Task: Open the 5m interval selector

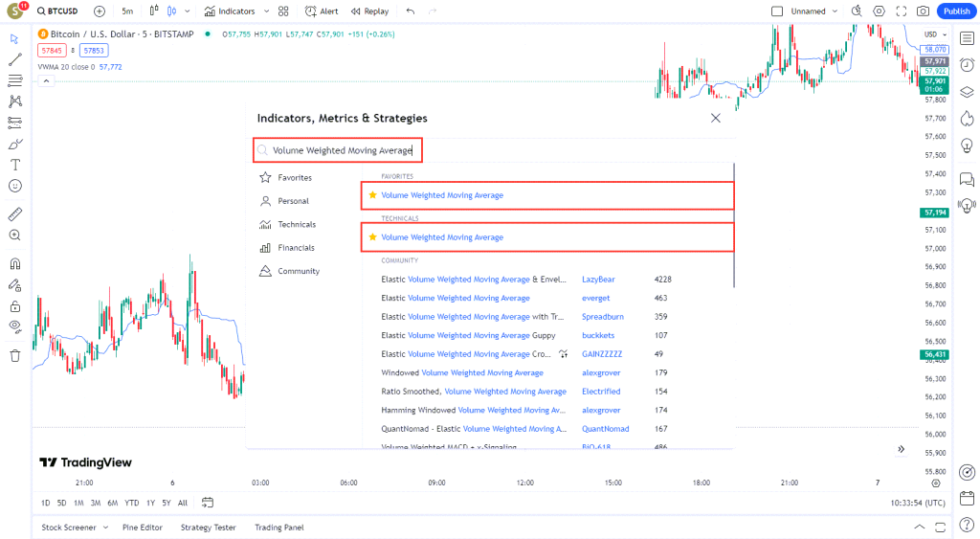Action: 127,11
